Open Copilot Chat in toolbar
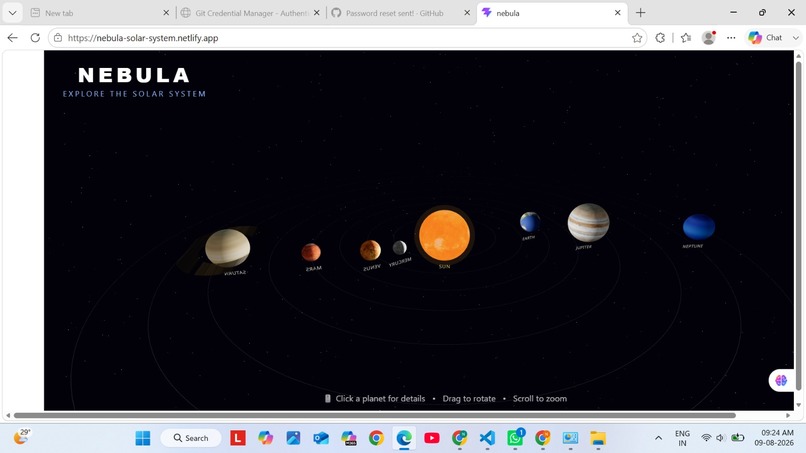Viewport: 806px width, 453px height. coord(765,38)
